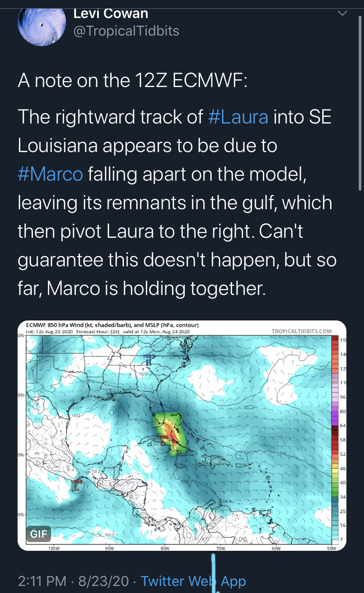
Task: Select the red L marker near Cuba
Action: [x=163, y=443]
